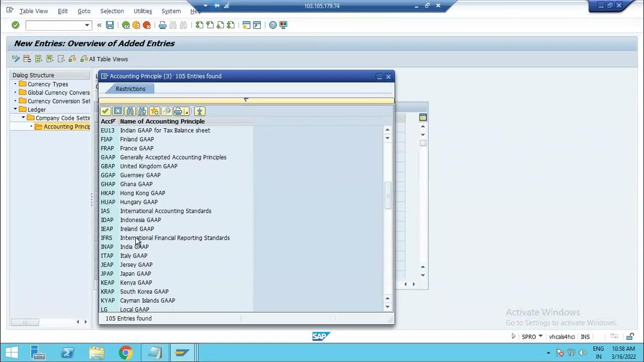Click the pin Personal Value List icon
Viewport: 644px width, 362px height.
click(200, 111)
